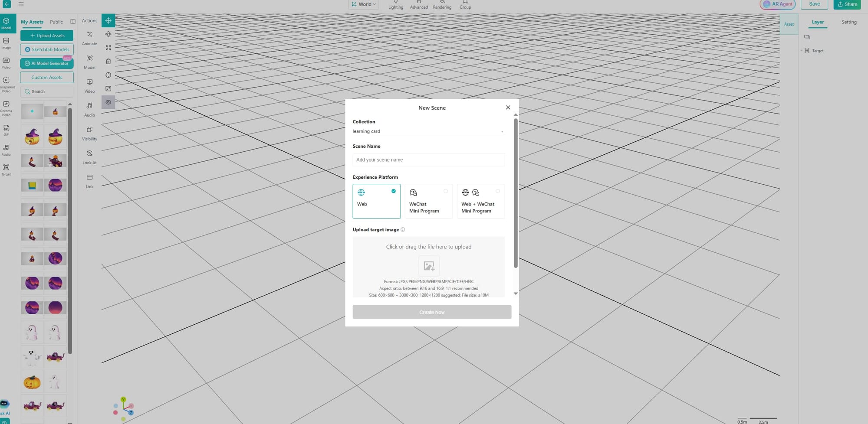Open the World coordinate dropdown
This screenshot has width=868, height=424.
(x=364, y=4)
